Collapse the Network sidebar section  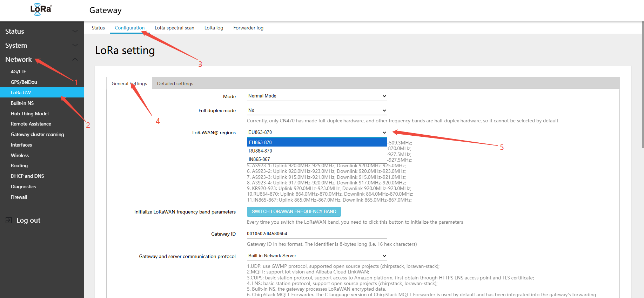[x=75, y=60]
